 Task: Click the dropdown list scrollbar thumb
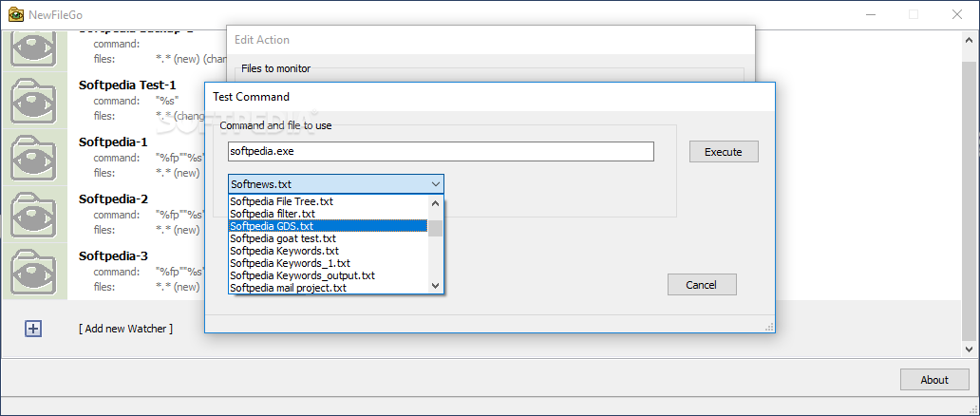436,228
